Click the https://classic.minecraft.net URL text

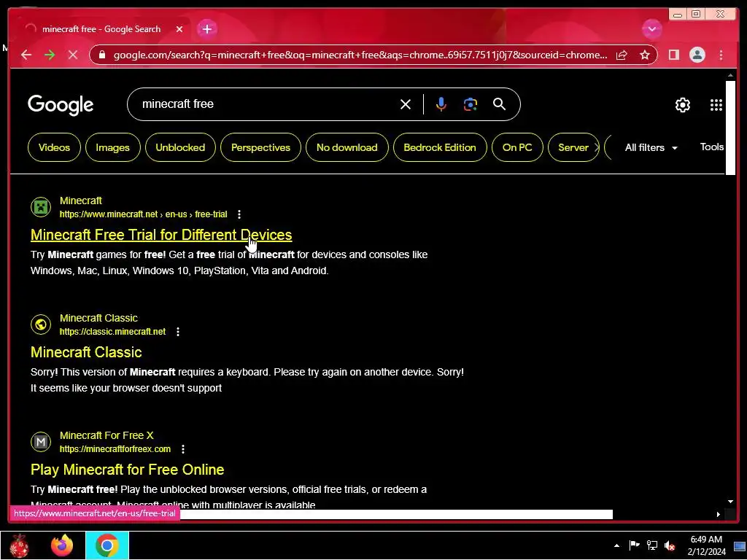pyautogui.click(x=112, y=332)
